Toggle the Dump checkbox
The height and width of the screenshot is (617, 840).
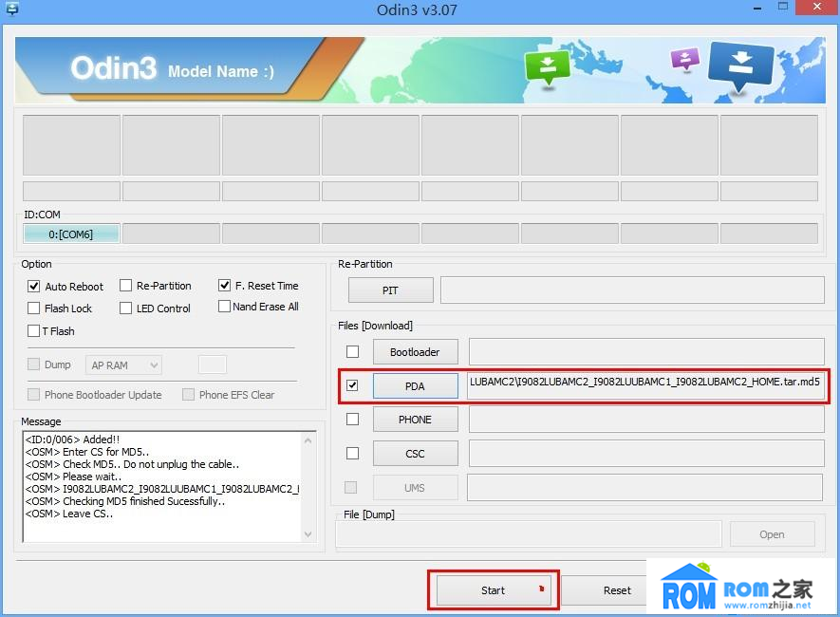34,365
